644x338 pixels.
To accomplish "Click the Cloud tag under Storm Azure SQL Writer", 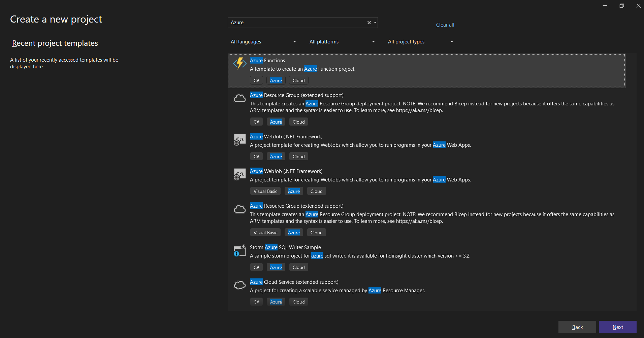I will tap(298, 267).
